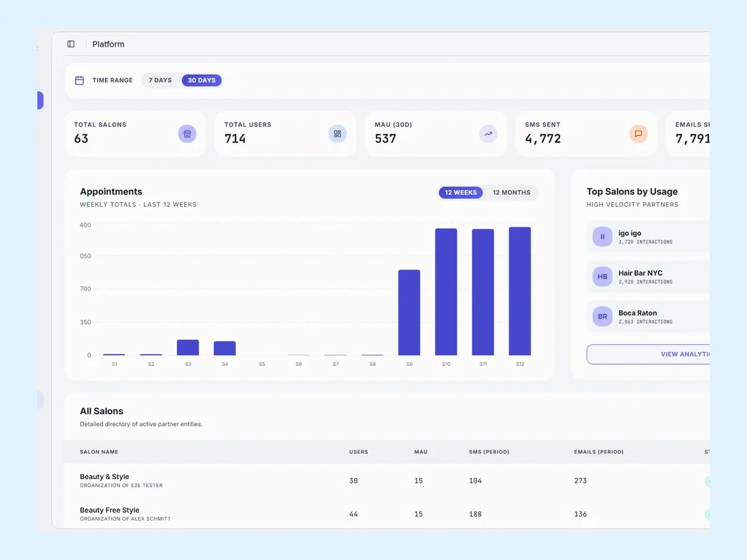747x560 pixels.
Task: Switch chart to 12 Months view
Action: 512,193
